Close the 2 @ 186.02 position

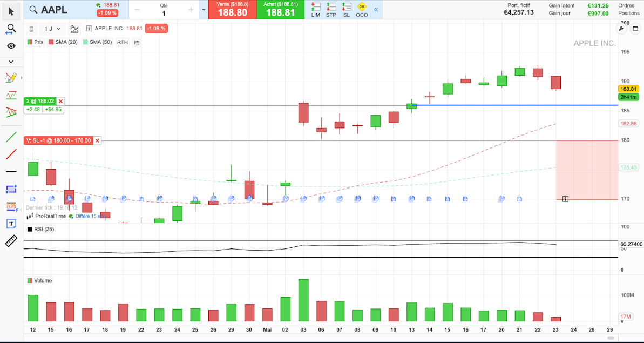pos(60,101)
